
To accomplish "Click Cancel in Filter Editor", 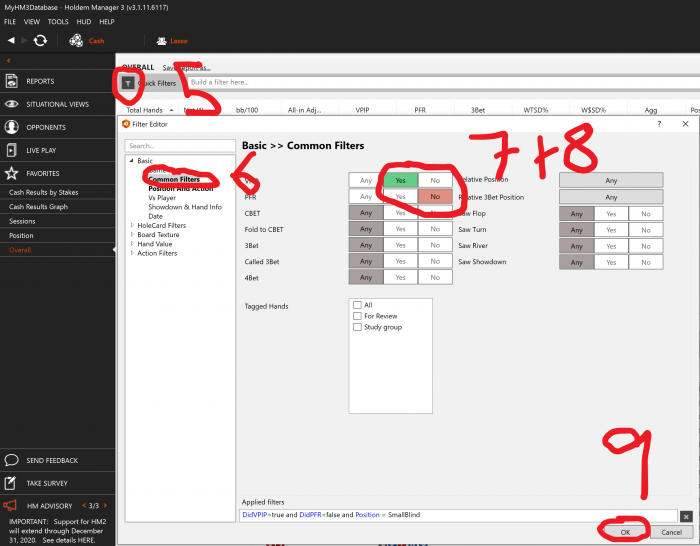I will [x=671, y=532].
